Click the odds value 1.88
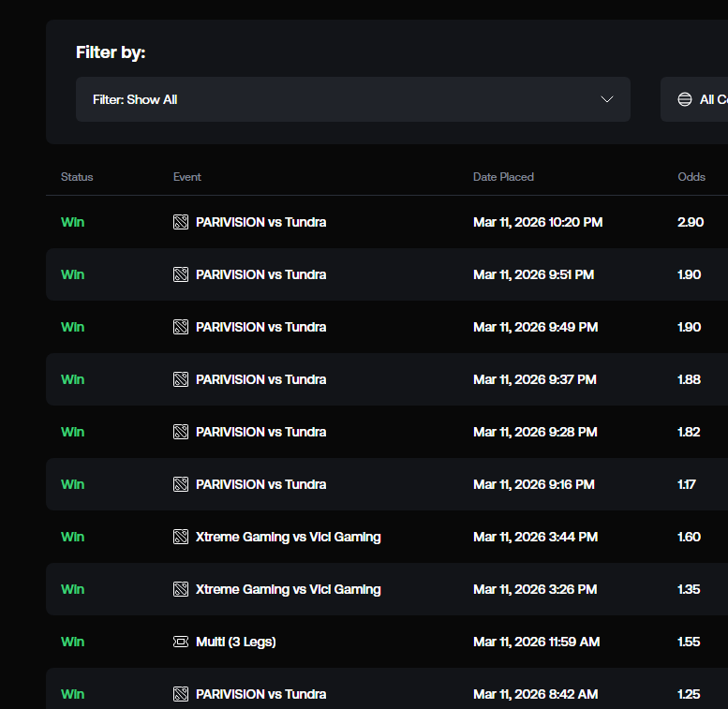The height and width of the screenshot is (709, 728). click(689, 379)
